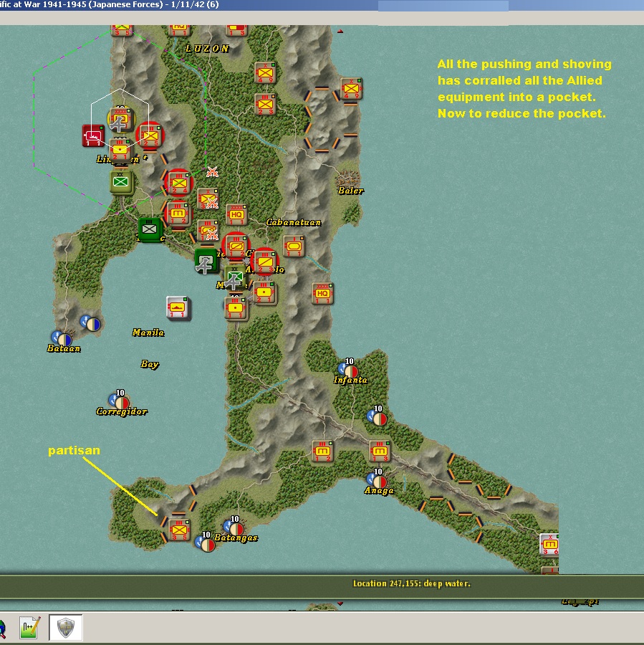Select artillery regiment 2-1 at Lingayen
Screen dimensions: 644x645
(x=120, y=150)
